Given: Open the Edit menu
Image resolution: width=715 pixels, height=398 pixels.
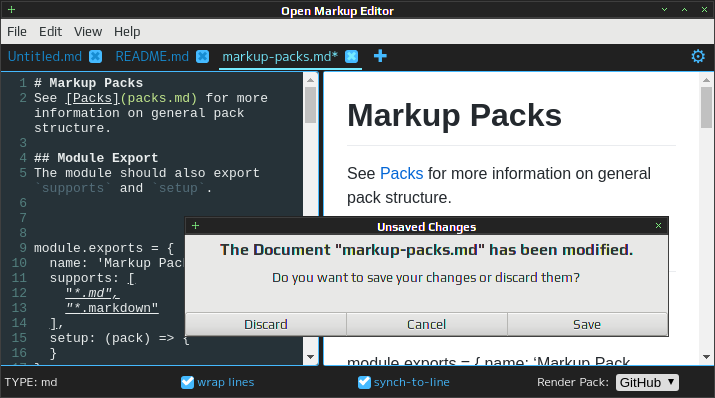Looking at the screenshot, I should 50,32.
